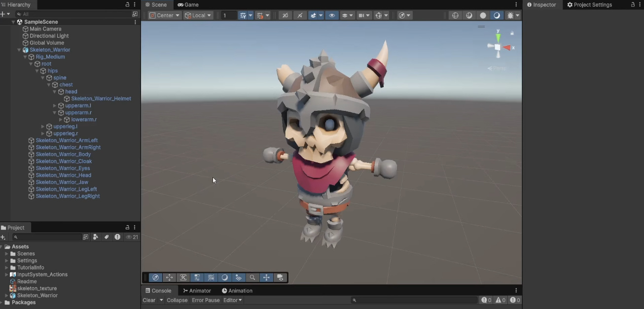Toggle the Error Pause console option

(x=206, y=300)
